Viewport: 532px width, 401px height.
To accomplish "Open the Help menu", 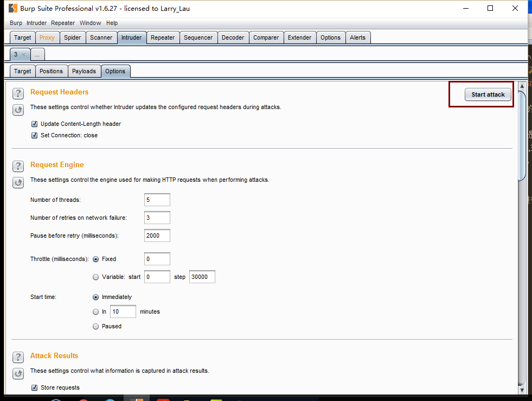I will tap(112, 23).
